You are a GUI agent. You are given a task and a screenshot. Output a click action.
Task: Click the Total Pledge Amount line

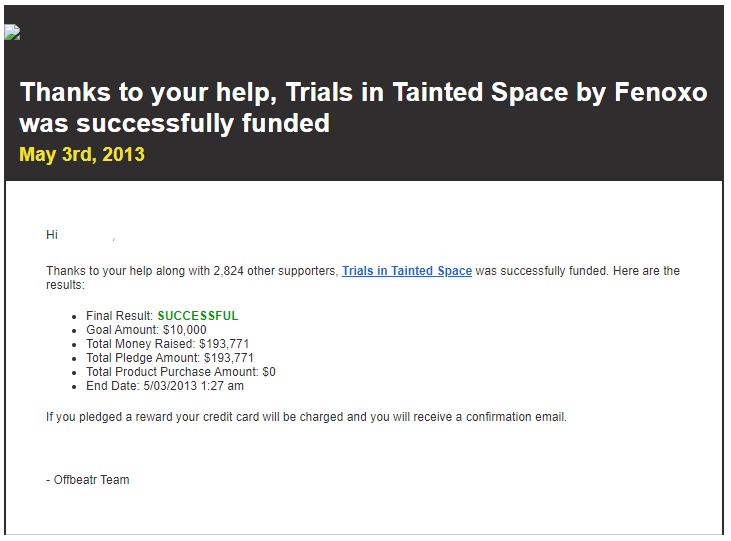[x=170, y=358]
